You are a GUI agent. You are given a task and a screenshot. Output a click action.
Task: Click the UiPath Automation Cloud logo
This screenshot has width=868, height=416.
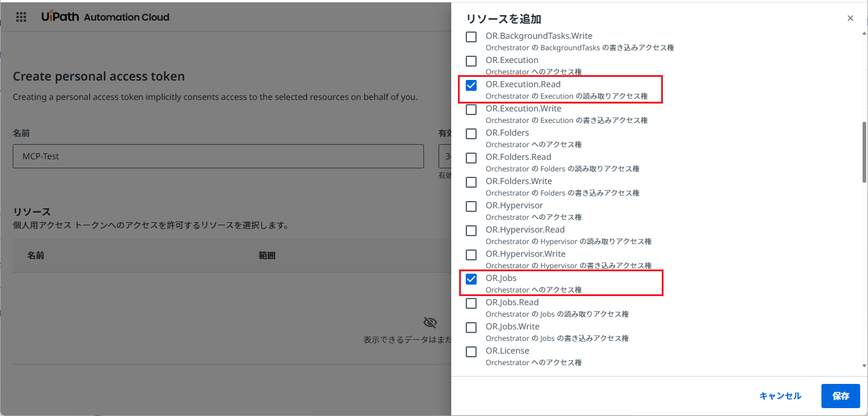(x=105, y=17)
